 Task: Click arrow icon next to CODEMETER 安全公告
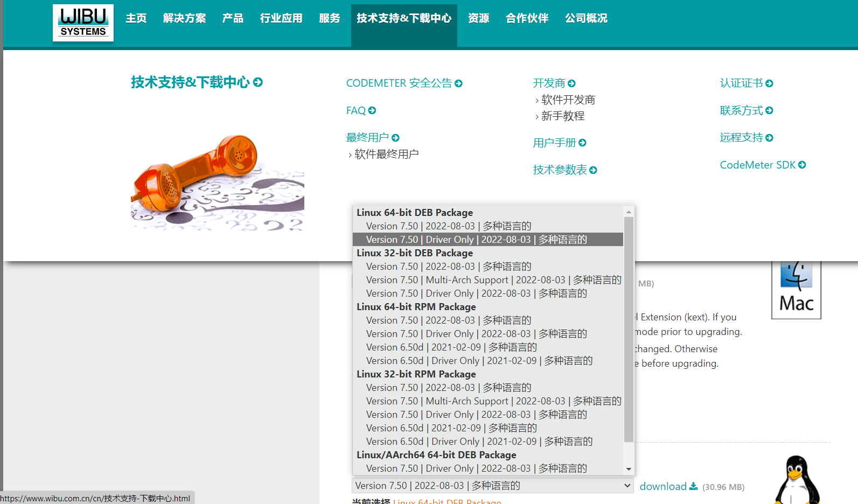pos(458,83)
